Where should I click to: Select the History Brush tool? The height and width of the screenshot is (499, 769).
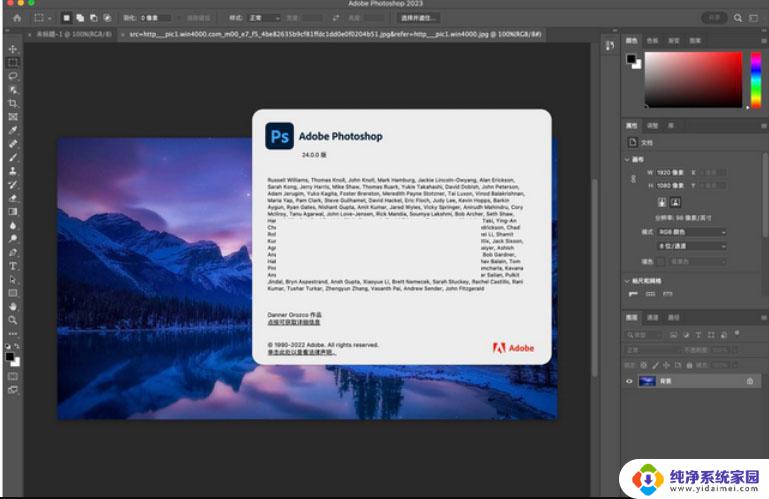13,184
